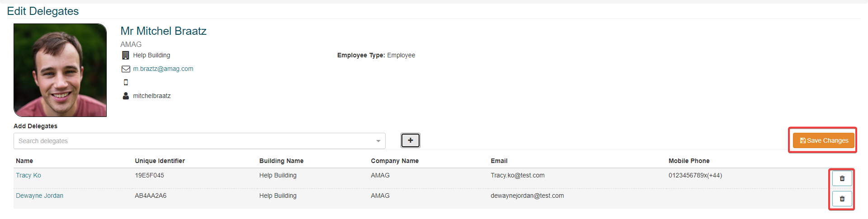This screenshot has width=868, height=219.
Task: Click the Company Name column header
Action: (395, 161)
